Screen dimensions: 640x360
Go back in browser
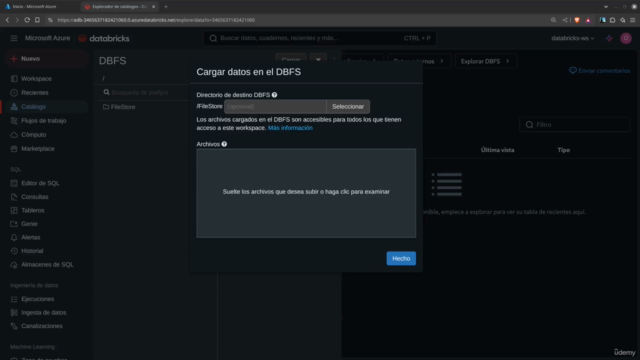pyautogui.click(x=7, y=20)
